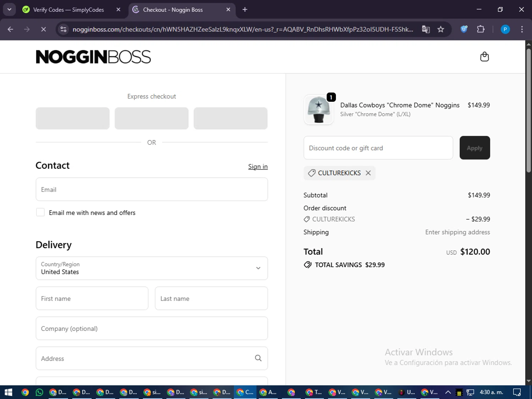Open the shopping bag cart icon

(x=484, y=57)
